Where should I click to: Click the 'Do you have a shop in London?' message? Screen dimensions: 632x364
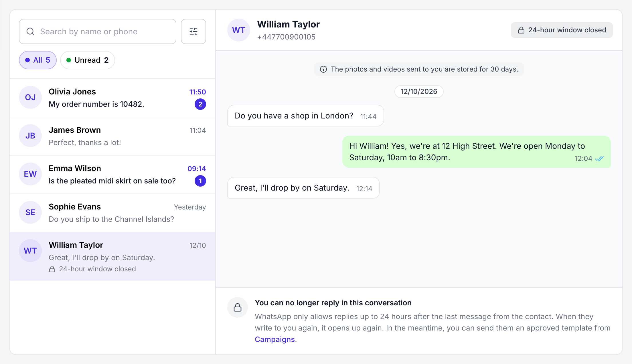306,116
